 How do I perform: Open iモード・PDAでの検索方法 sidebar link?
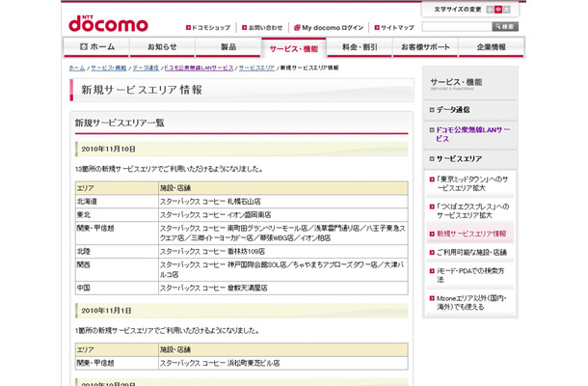click(470, 275)
